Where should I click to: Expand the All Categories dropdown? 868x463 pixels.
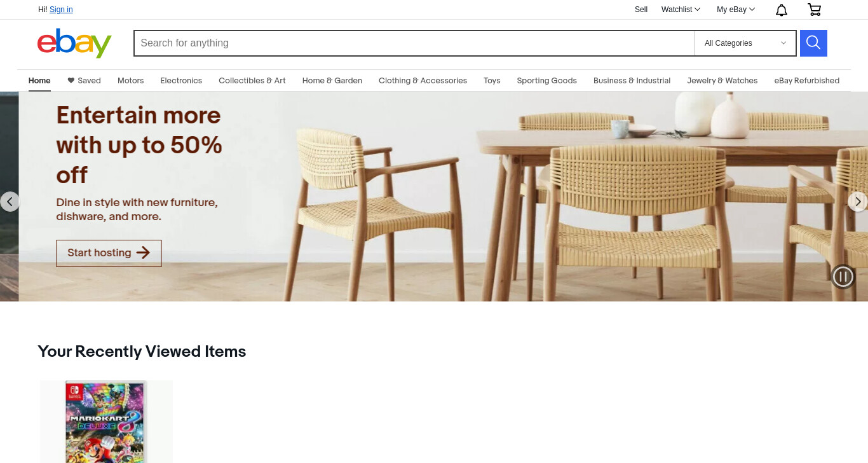[x=745, y=43]
